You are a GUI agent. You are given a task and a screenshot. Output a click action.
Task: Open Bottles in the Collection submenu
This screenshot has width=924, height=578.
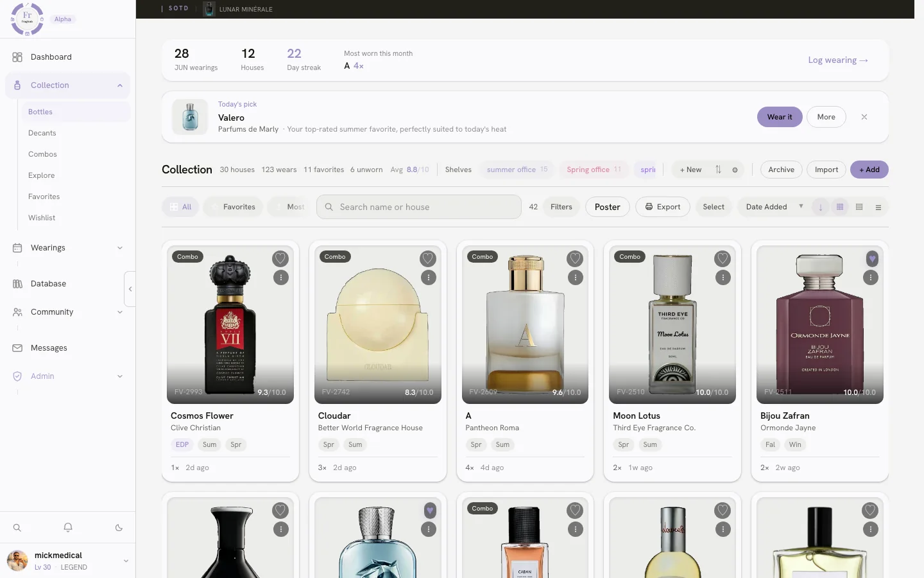click(76, 112)
